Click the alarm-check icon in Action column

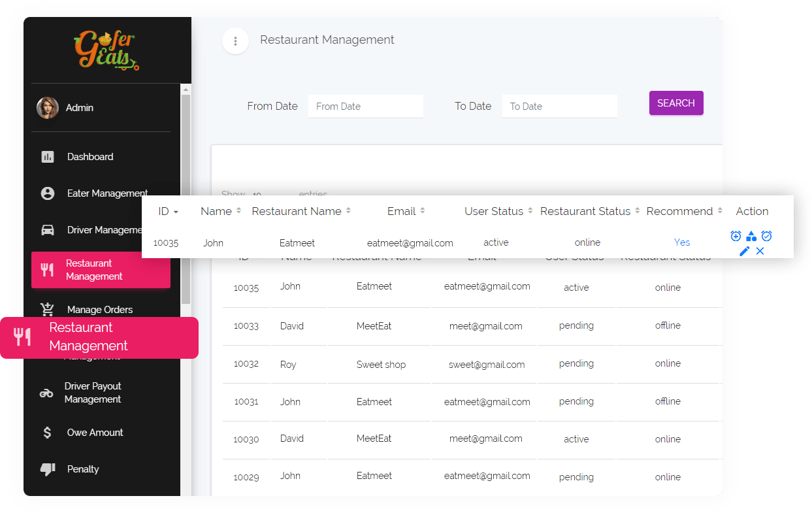click(767, 236)
